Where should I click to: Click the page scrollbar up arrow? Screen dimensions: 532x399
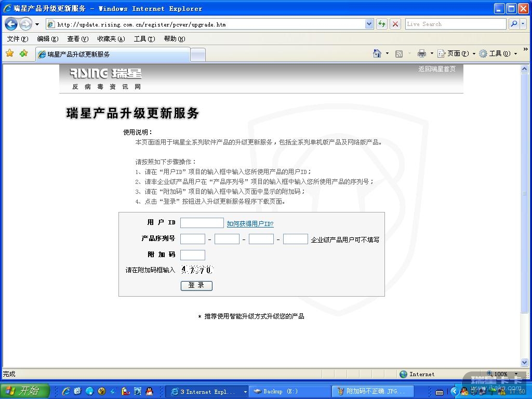[x=524, y=69]
